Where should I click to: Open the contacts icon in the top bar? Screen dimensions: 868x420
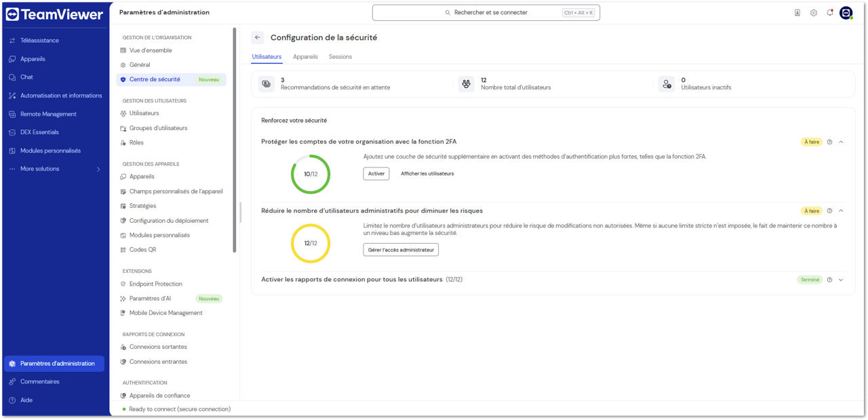[797, 13]
